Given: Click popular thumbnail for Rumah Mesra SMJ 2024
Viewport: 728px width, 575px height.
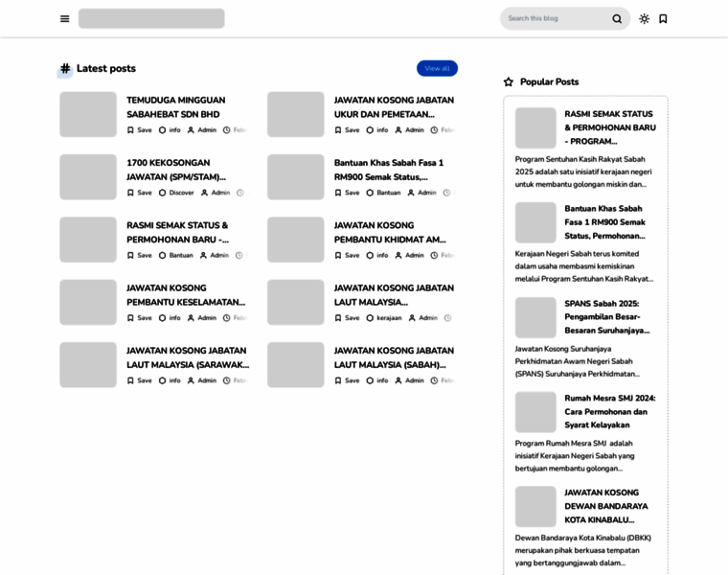Looking at the screenshot, I should [x=535, y=412].
